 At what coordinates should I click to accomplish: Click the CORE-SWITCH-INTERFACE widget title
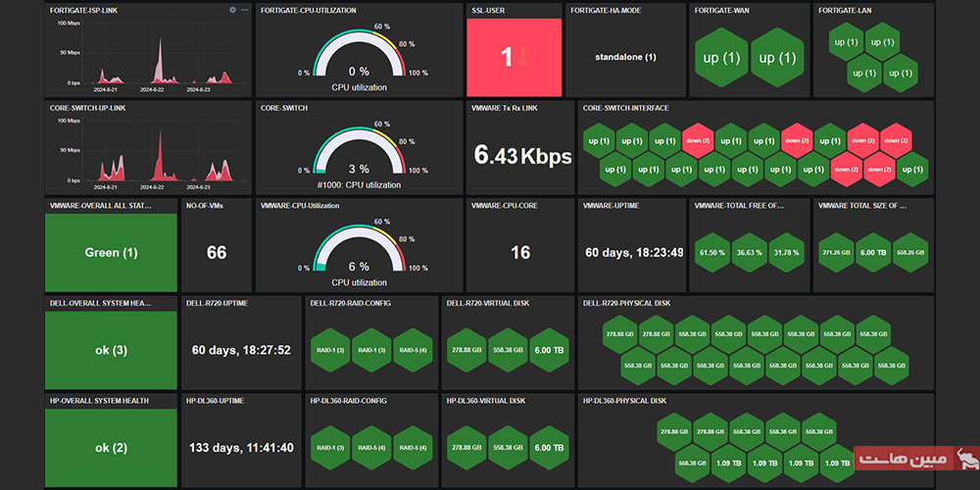tap(625, 108)
